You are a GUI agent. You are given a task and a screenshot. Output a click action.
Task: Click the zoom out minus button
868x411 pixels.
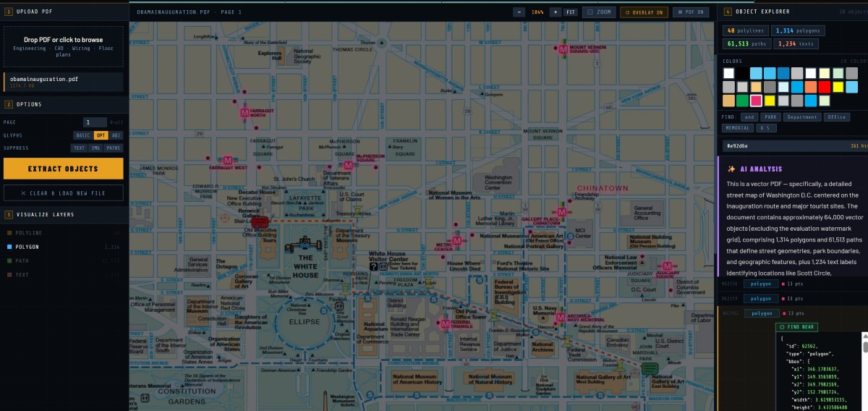[519, 12]
